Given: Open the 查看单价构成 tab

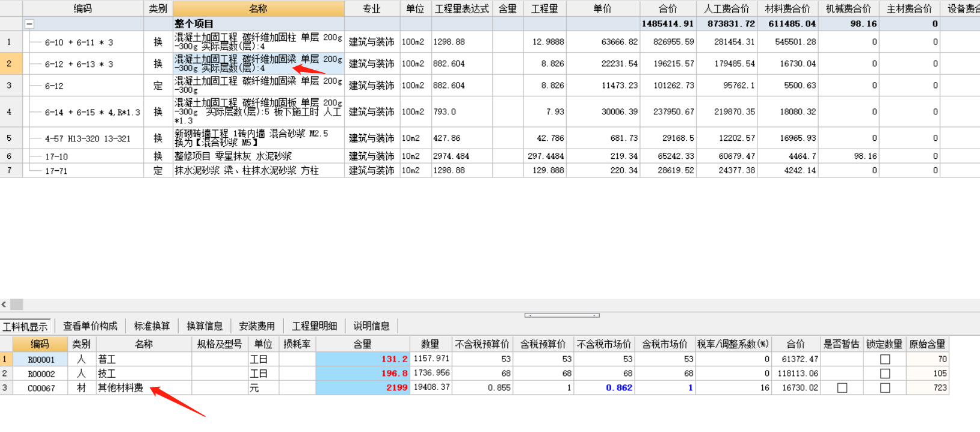Looking at the screenshot, I should point(90,326).
